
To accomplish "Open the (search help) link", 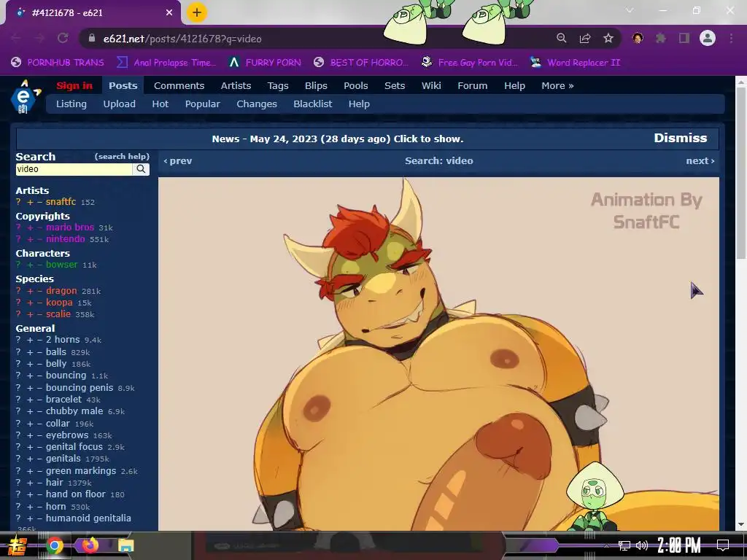I will (122, 156).
